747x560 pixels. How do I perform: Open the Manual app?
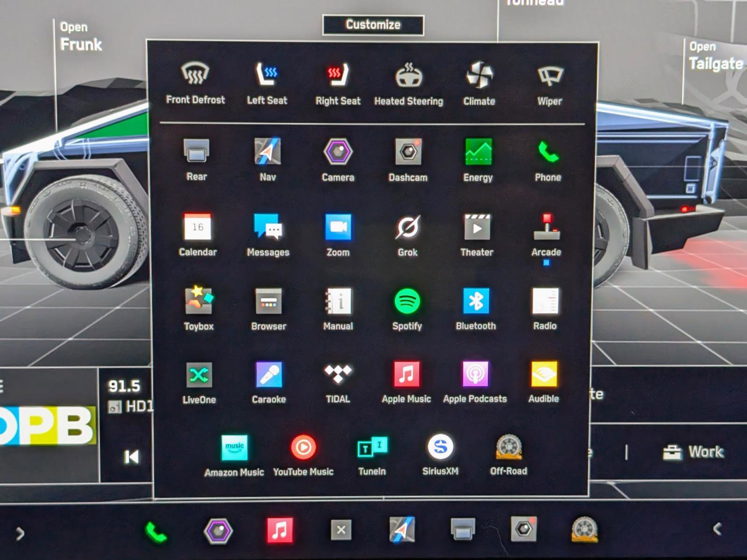click(x=338, y=309)
